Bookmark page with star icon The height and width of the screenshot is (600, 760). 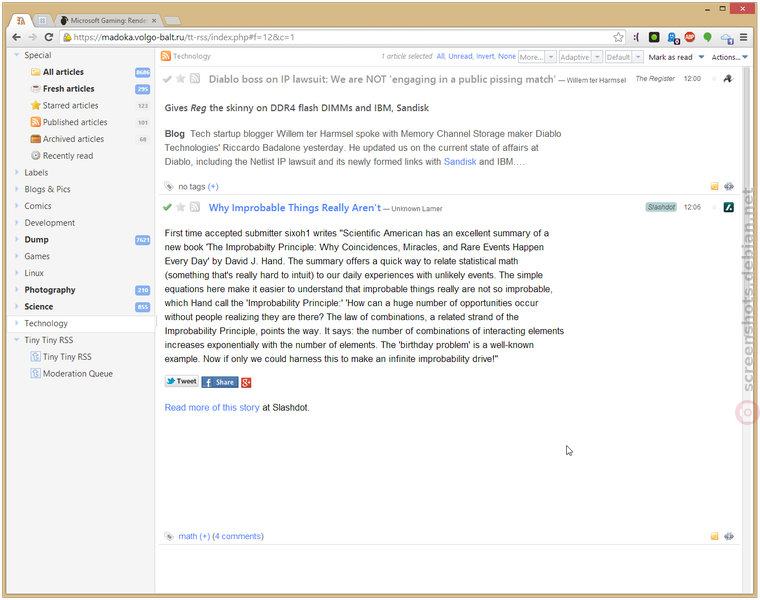(x=618, y=37)
